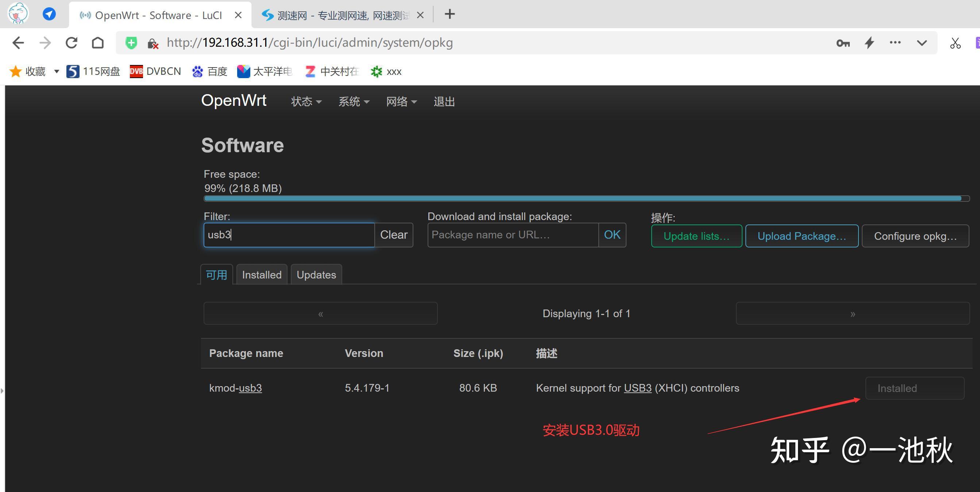Click the forward navigation arrow
Screen dimensions: 980x492
pos(45,43)
